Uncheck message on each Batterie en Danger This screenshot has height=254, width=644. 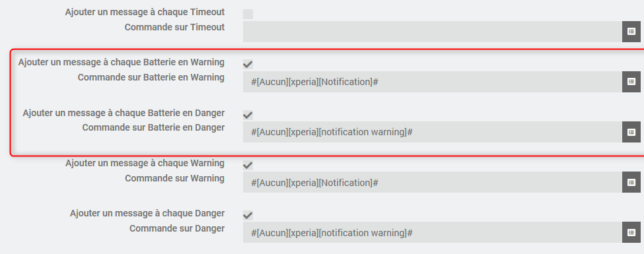tap(248, 115)
